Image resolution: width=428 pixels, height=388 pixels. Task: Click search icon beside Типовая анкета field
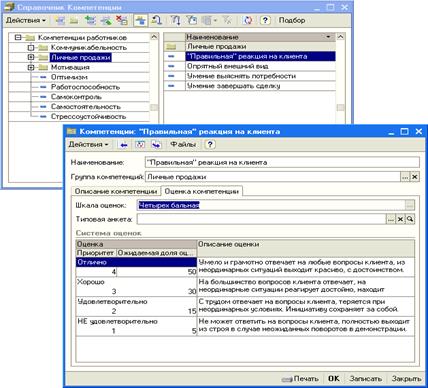410,219
